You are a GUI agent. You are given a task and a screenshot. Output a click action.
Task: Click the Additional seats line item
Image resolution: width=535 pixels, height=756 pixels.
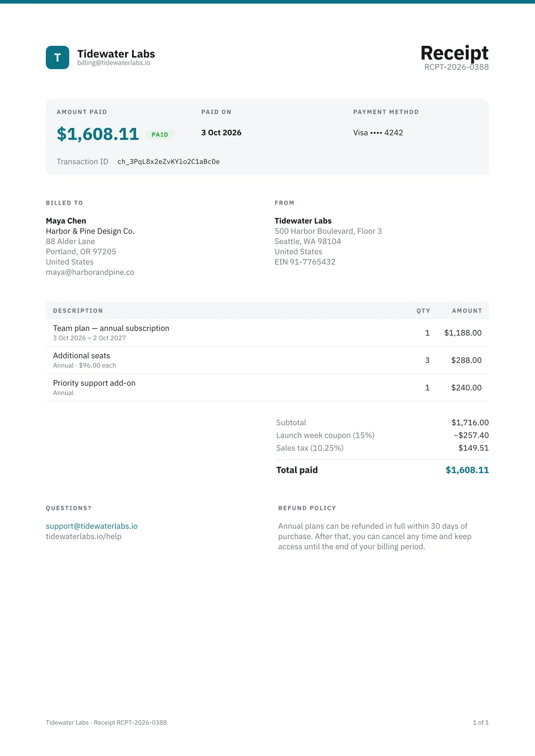click(x=267, y=360)
